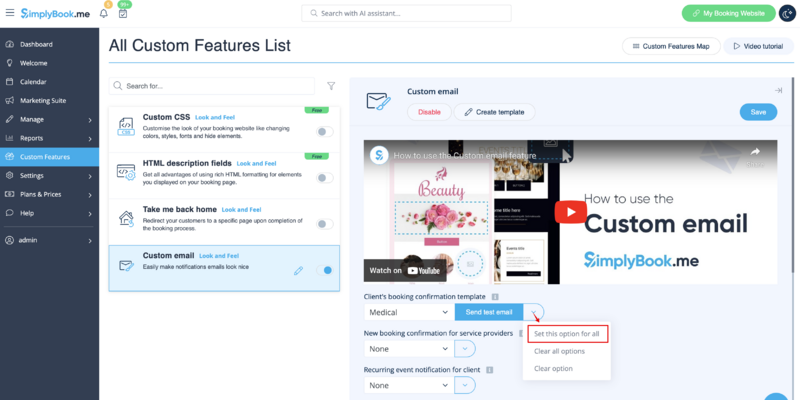Open arrow options for service providers template
This screenshot has height=400, width=800.
[465, 349]
